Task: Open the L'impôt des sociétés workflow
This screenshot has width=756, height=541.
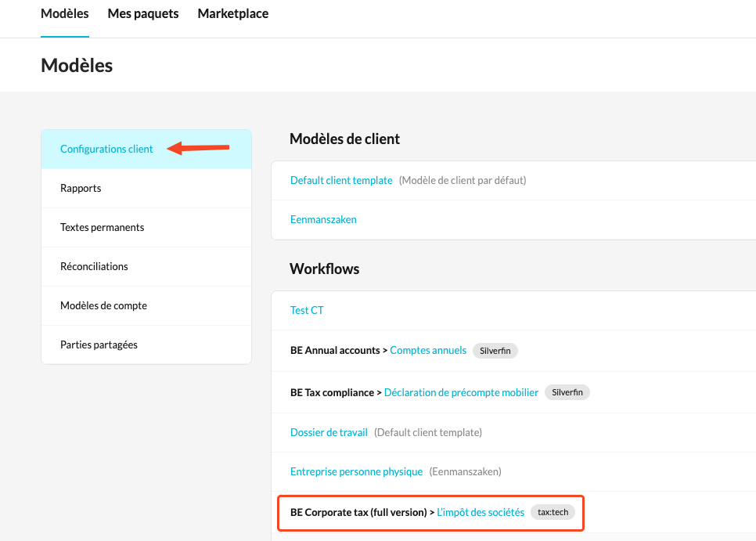Action: click(481, 512)
